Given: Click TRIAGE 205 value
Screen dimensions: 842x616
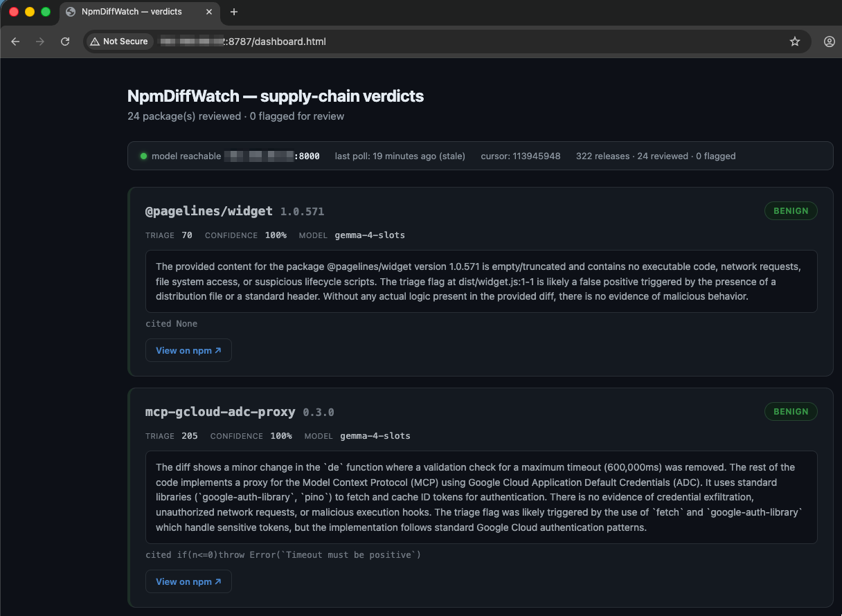Looking at the screenshot, I should pos(190,436).
